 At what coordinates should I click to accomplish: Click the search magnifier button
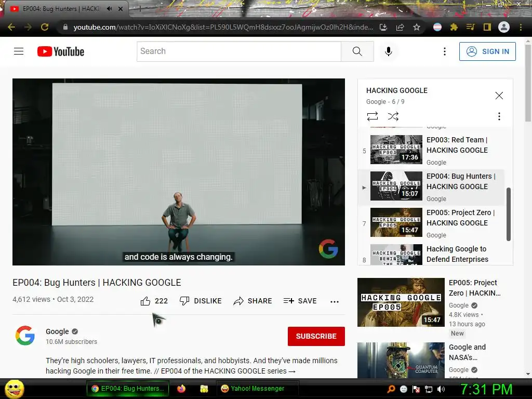click(357, 51)
